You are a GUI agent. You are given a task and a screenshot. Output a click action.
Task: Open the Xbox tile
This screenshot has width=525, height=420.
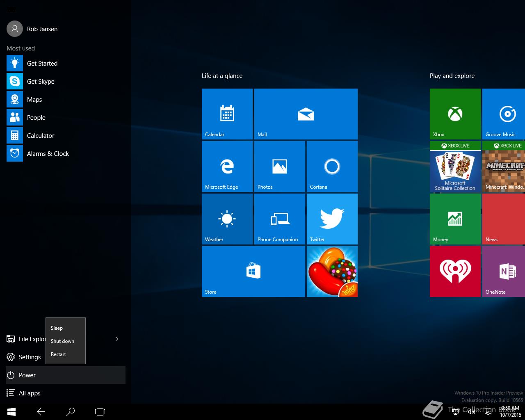455,114
